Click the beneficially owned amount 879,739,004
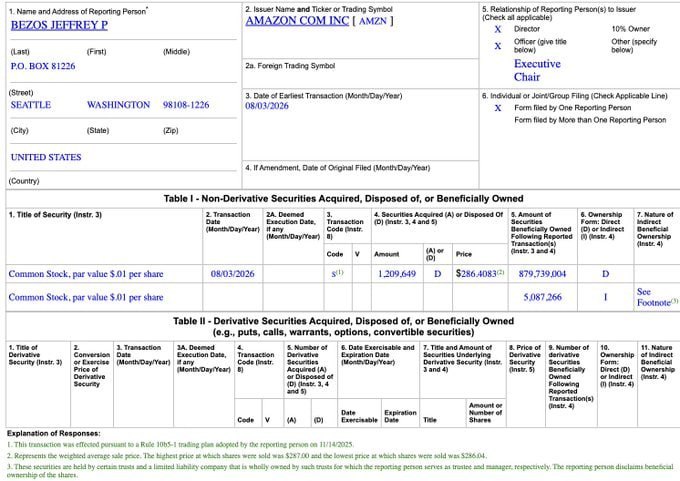Viewport: 680px width, 481px height. pos(542,274)
